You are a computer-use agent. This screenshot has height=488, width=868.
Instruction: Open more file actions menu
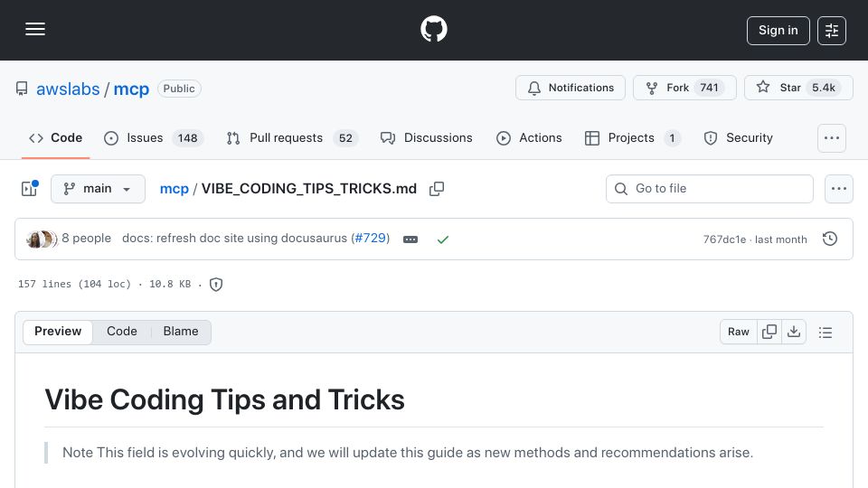coord(839,189)
